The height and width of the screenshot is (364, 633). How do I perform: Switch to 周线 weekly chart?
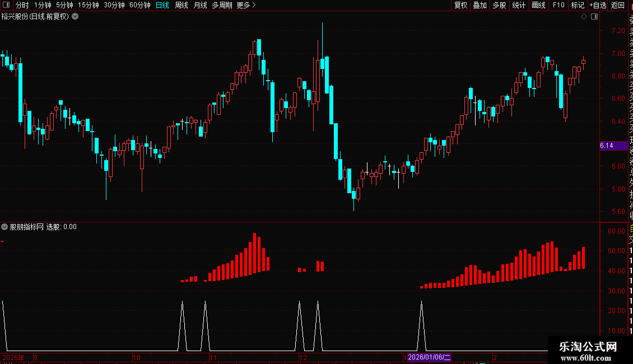click(181, 5)
